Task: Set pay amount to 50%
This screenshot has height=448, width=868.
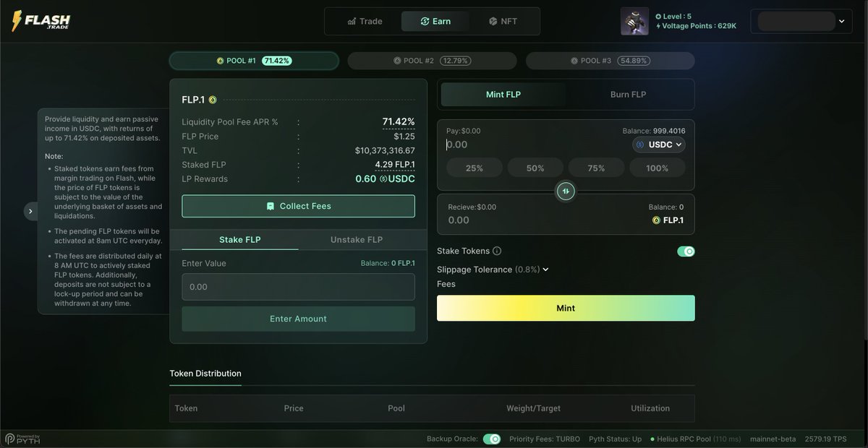Action: coord(535,168)
